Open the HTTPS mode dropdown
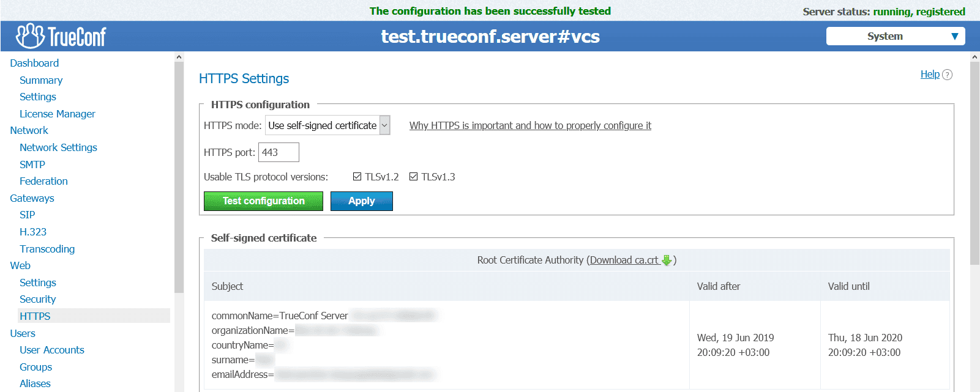 (x=327, y=125)
